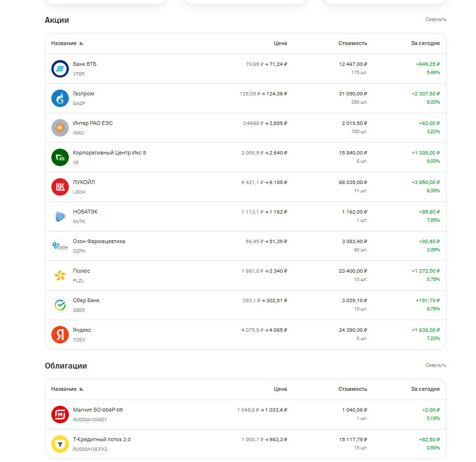The width and height of the screenshot is (476, 462).
Task: Click the X5 green logo icon
Action: [60, 157]
